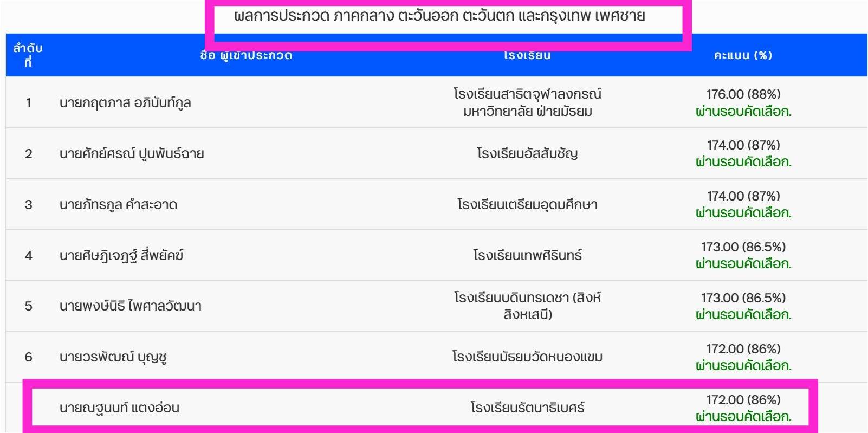868x433 pixels.
Task: Select contestant นายภัทรกูล คำสะอาด
Action: (118, 204)
